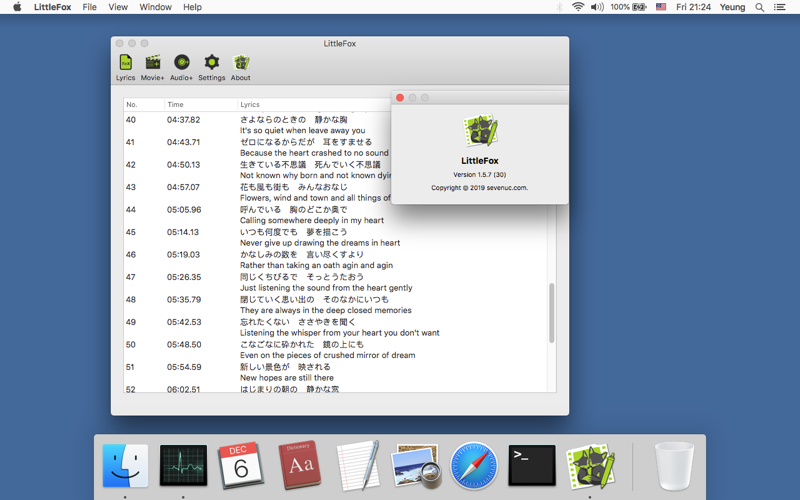
Task: Click time 04:43.71 in row 41
Action: (x=183, y=142)
